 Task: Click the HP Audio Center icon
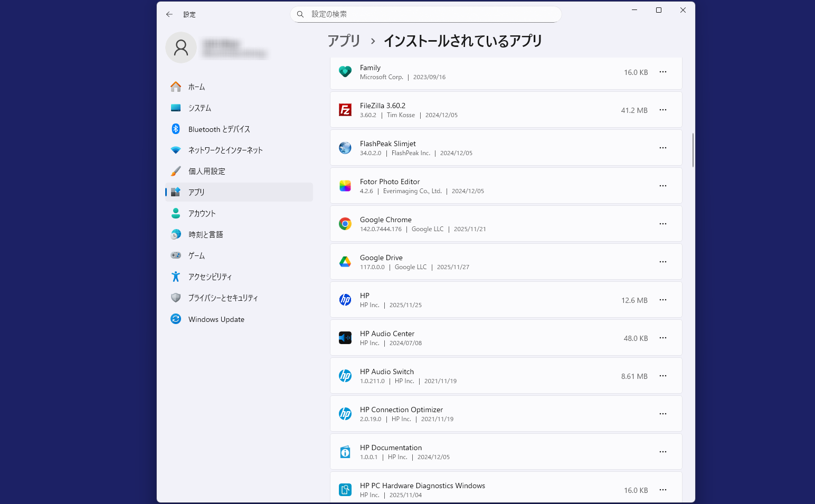(345, 338)
